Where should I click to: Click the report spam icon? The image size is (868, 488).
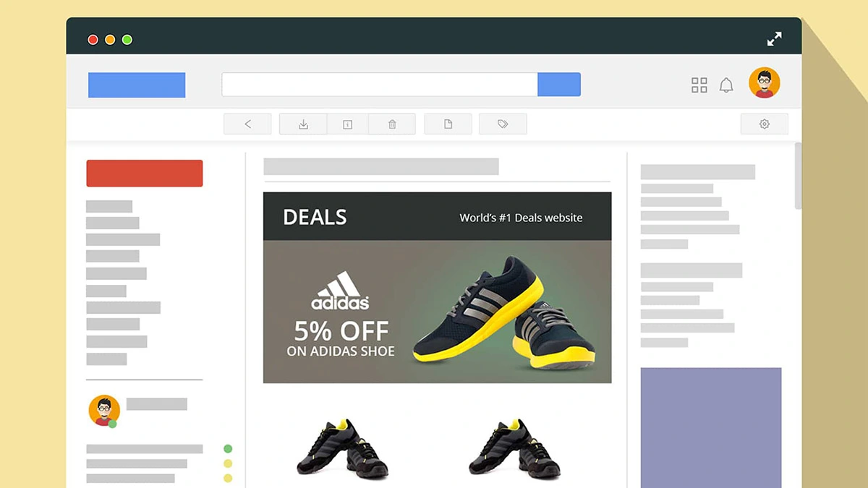[x=347, y=124]
